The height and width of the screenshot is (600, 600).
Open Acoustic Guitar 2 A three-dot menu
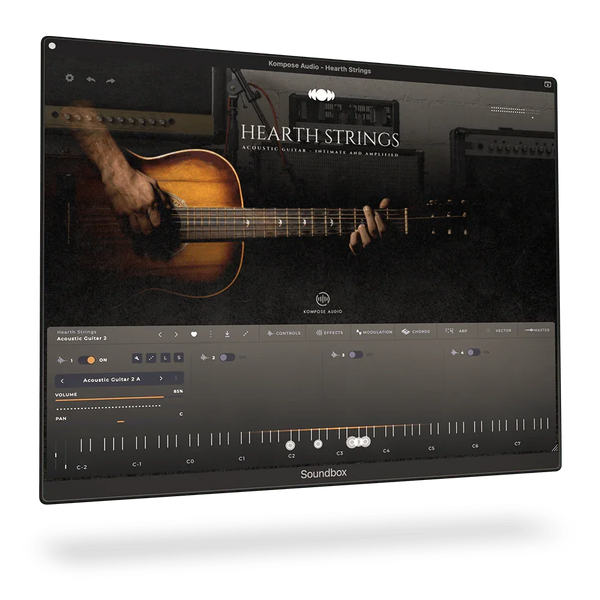pyautogui.click(x=176, y=378)
